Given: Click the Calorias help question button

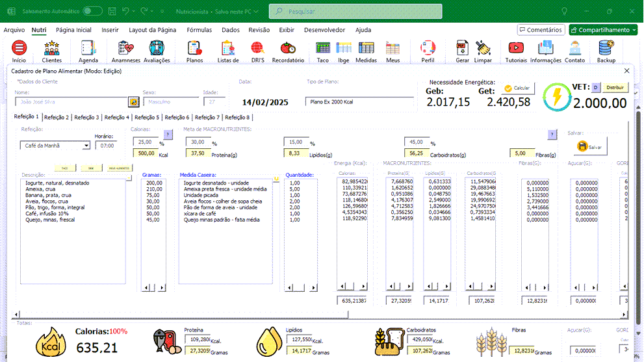Looking at the screenshot, I should (x=168, y=135).
